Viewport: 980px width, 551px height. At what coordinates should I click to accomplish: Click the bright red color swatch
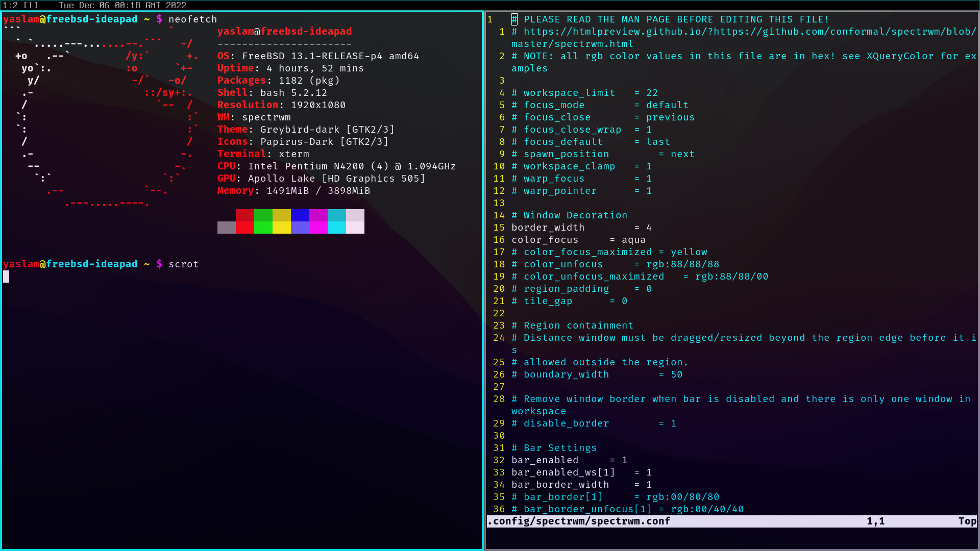point(244,228)
